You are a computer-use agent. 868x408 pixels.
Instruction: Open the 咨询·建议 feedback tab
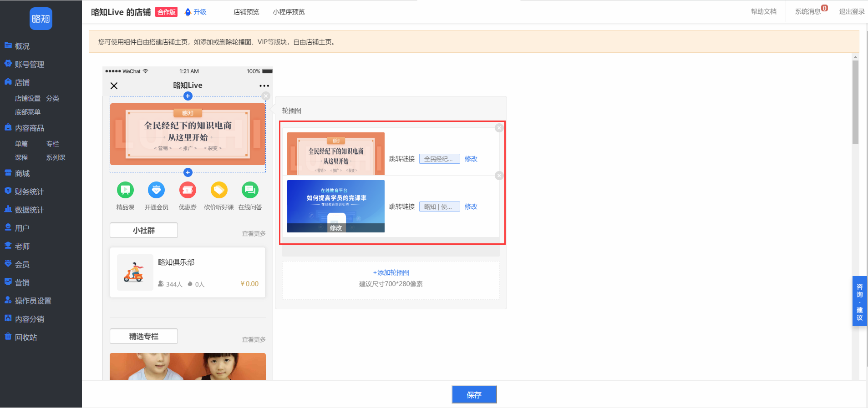point(860,302)
